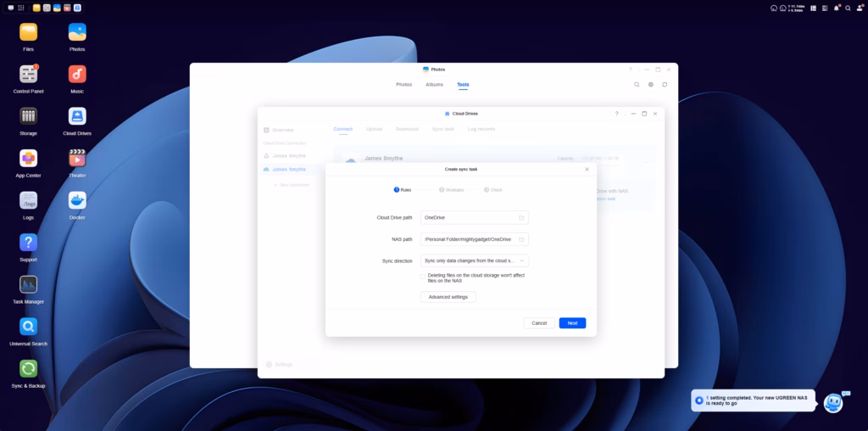
Task: Switch to the Albums tab in Photos
Action: [x=434, y=85]
